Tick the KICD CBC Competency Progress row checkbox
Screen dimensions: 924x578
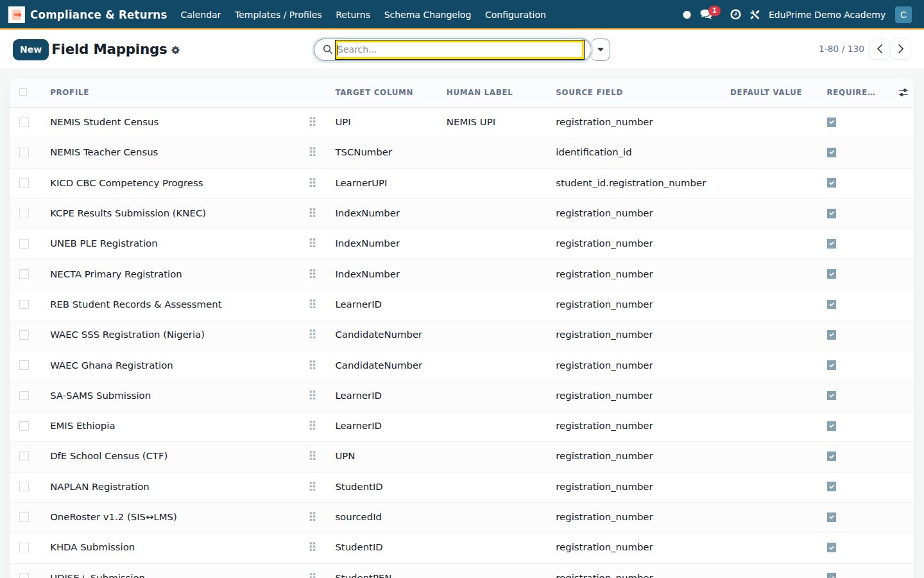24,183
